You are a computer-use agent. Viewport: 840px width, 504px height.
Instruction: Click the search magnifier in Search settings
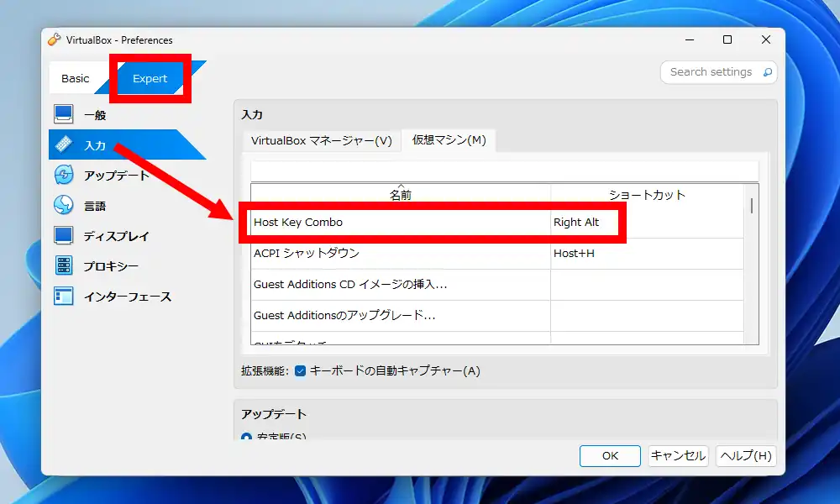click(x=767, y=73)
